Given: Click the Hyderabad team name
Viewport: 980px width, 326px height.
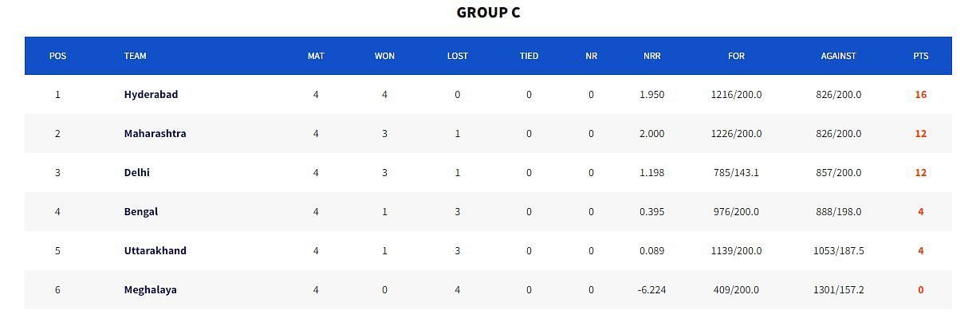Looking at the screenshot, I should [x=151, y=95].
